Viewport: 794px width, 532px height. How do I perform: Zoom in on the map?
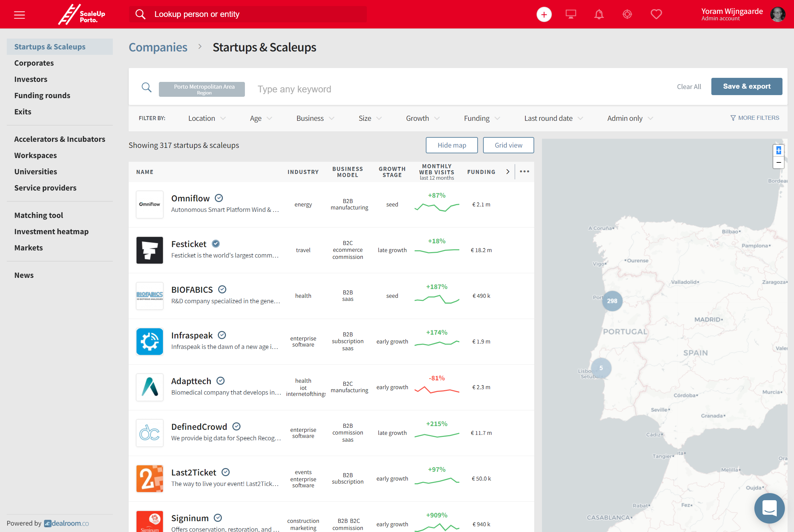tap(778, 150)
